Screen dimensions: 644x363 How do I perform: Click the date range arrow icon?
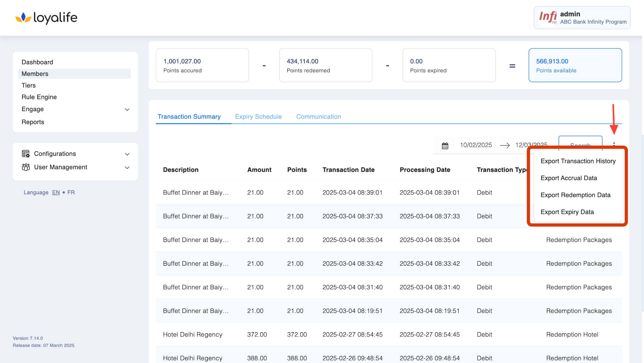505,145
